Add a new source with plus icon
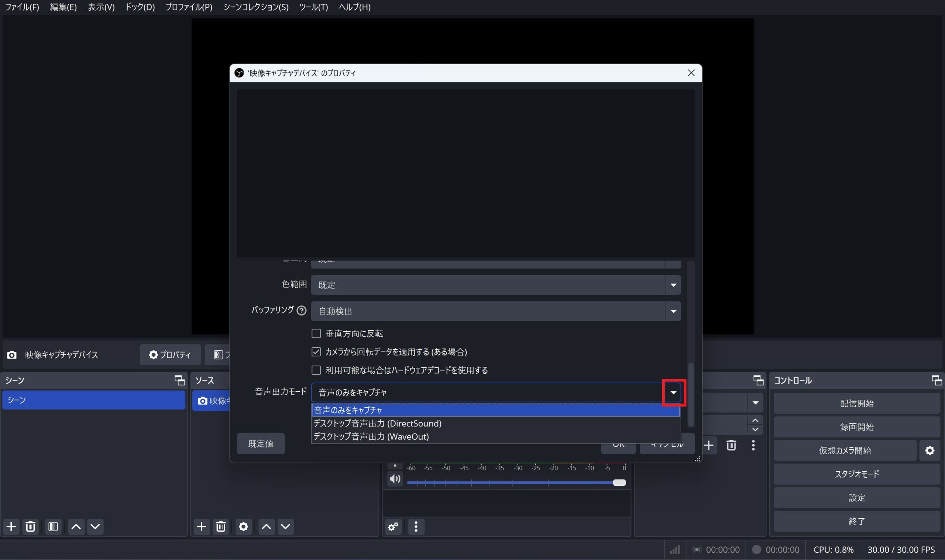945x560 pixels. [x=202, y=526]
